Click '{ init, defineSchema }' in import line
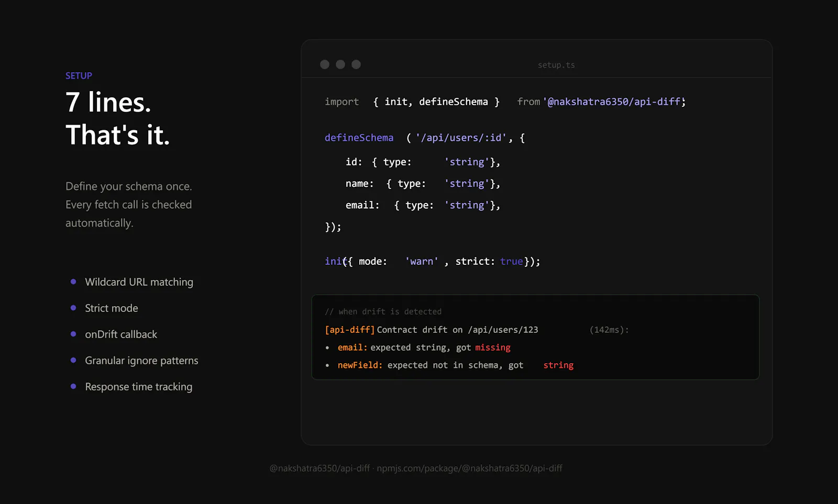The height and width of the screenshot is (504, 838). pyautogui.click(x=436, y=102)
